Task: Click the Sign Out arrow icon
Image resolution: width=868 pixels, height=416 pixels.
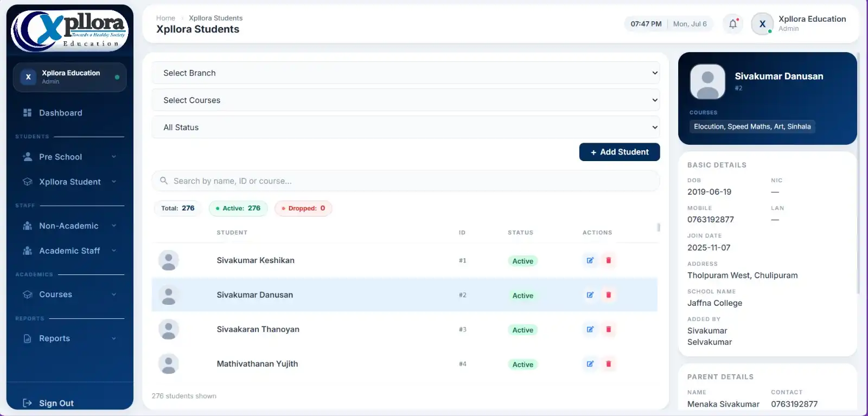Action: point(27,403)
